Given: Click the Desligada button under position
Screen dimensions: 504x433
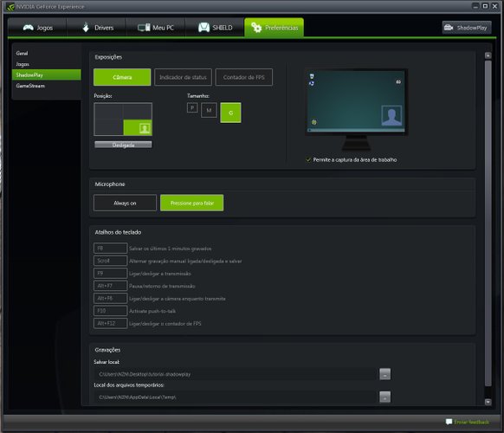Looking at the screenshot, I should point(123,145).
